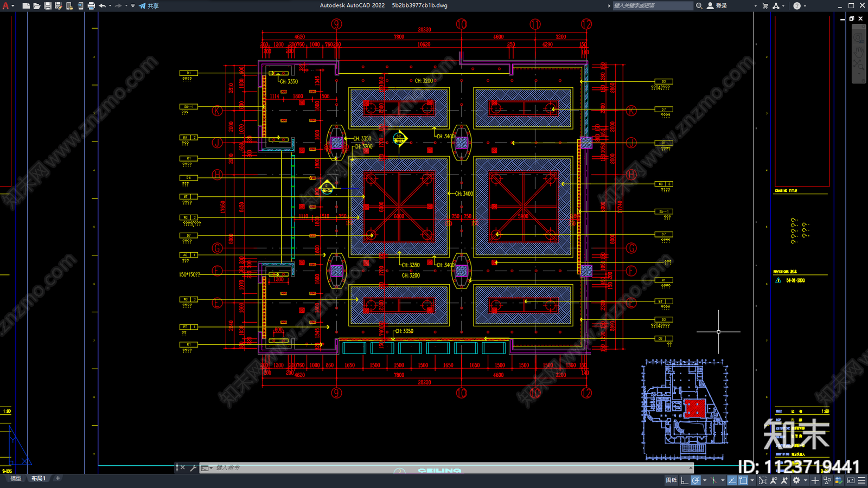Click the Open file folder icon
The width and height of the screenshot is (868, 488).
[36, 5]
